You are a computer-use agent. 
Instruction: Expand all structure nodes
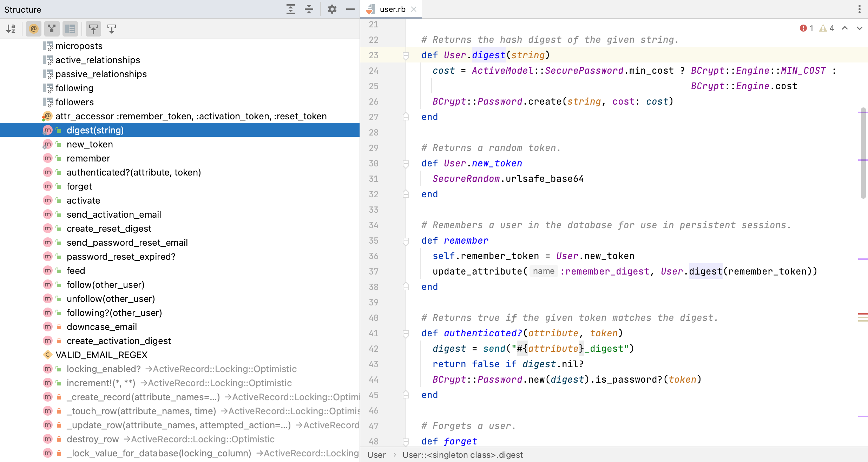tap(291, 9)
